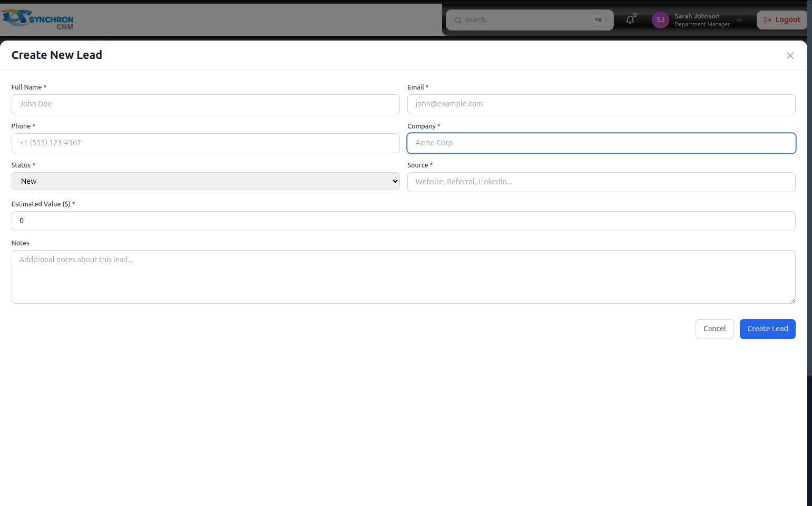
Task: Click the notification bell icon
Action: pos(630,20)
